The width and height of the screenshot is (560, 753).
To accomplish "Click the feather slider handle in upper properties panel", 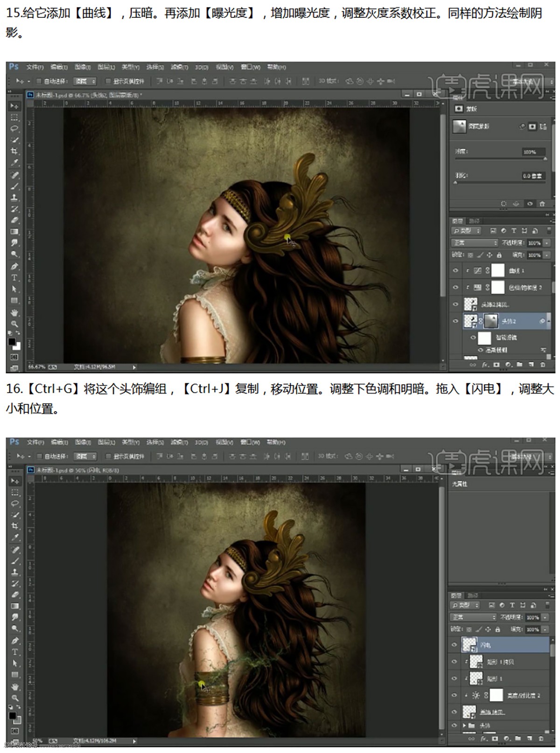I will point(456,183).
